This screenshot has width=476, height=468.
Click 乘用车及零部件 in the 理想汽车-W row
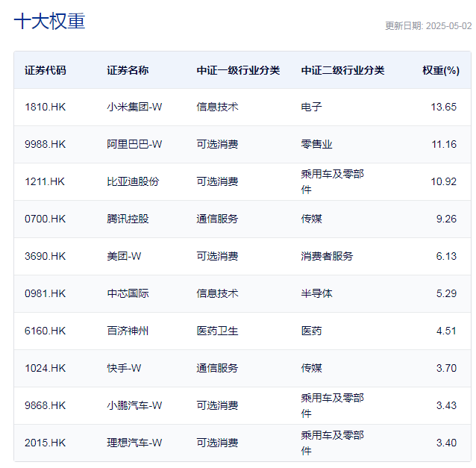333,443
